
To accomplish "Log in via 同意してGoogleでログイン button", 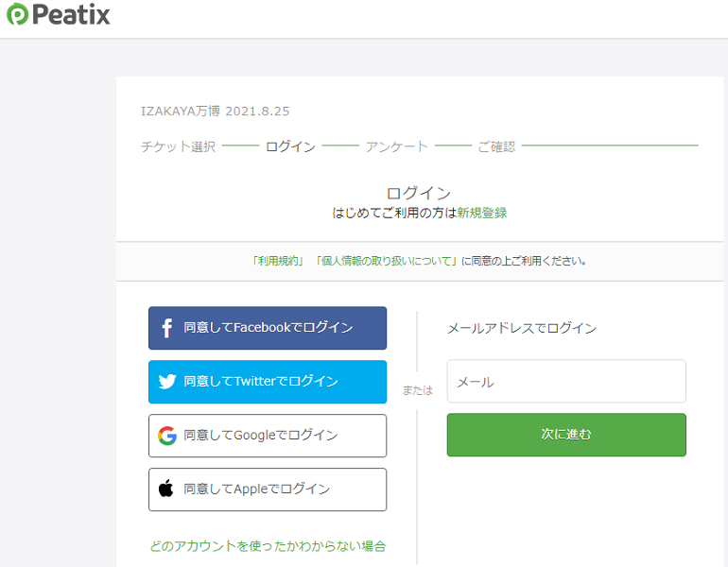I will (x=268, y=436).
